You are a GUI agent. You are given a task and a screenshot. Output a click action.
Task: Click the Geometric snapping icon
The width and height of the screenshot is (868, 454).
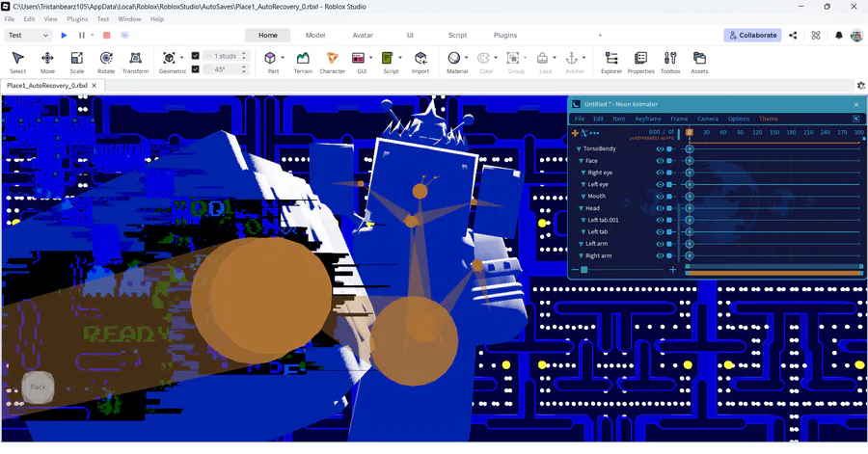pos(170,58)
